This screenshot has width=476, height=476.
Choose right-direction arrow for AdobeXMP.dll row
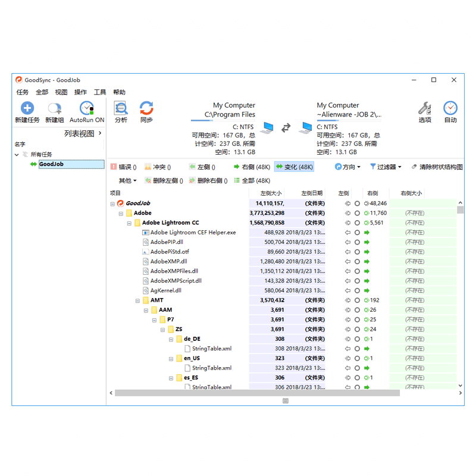tap(367, 261)
